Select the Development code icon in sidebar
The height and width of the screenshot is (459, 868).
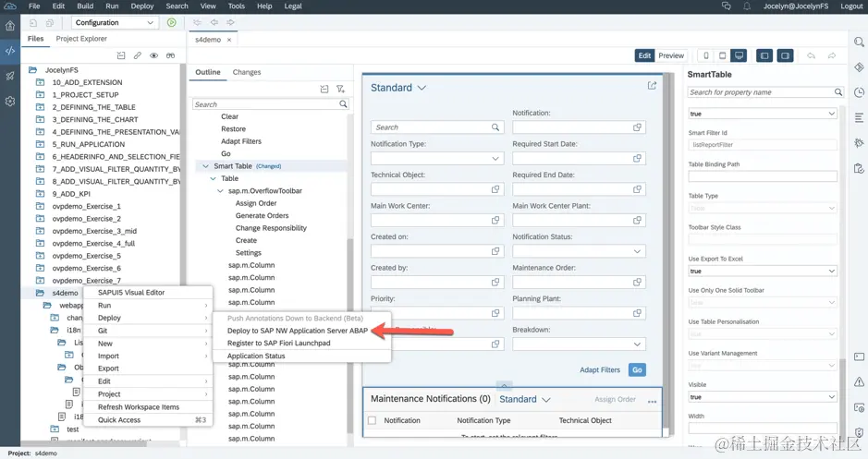point(10,51)
